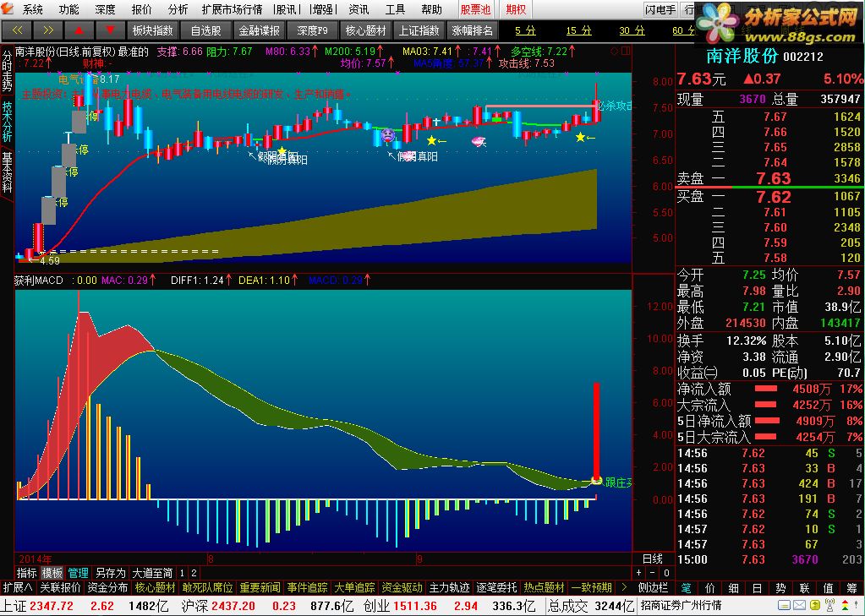Click the pink gem buy marker on chart

click(x=477, y=142)
